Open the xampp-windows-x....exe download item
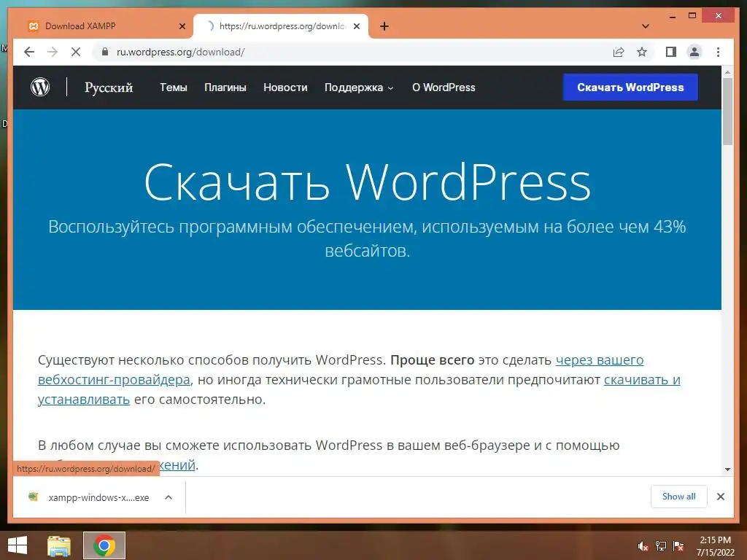This screenshot has height=560, width=747. pyautogui.click(x=98, y=497)
